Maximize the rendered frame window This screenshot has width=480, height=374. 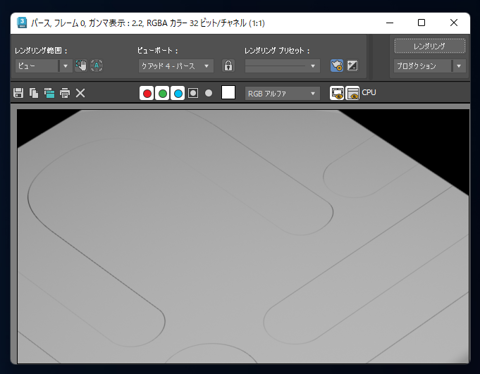422,23
